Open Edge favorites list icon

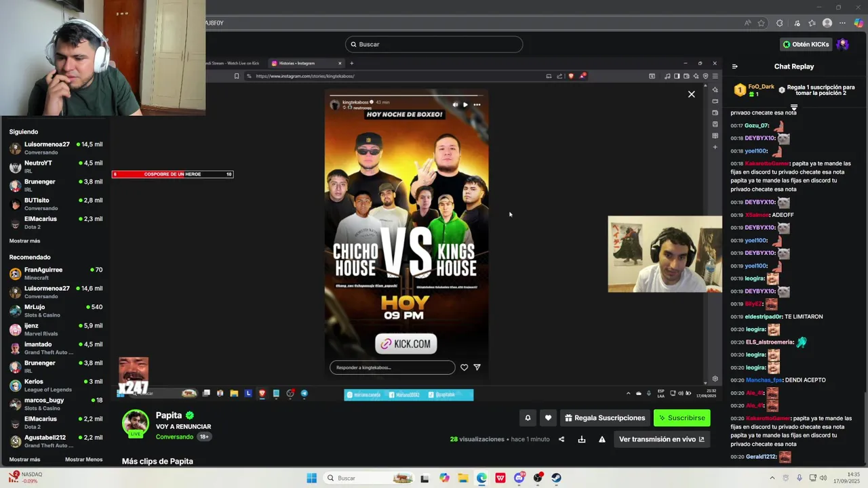point(812,23)
